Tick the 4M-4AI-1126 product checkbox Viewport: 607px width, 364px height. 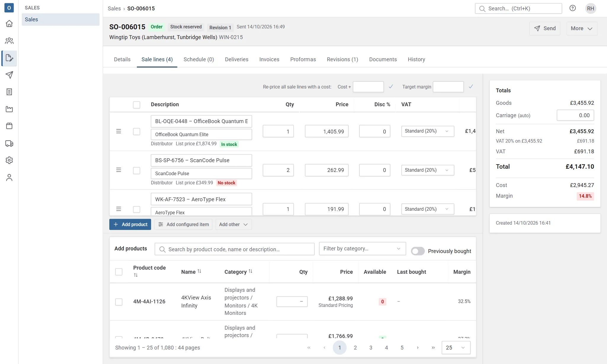(119, 302)
